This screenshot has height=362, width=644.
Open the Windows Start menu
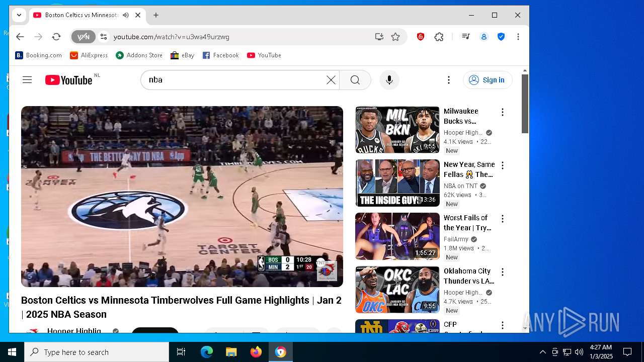(12, 352)
